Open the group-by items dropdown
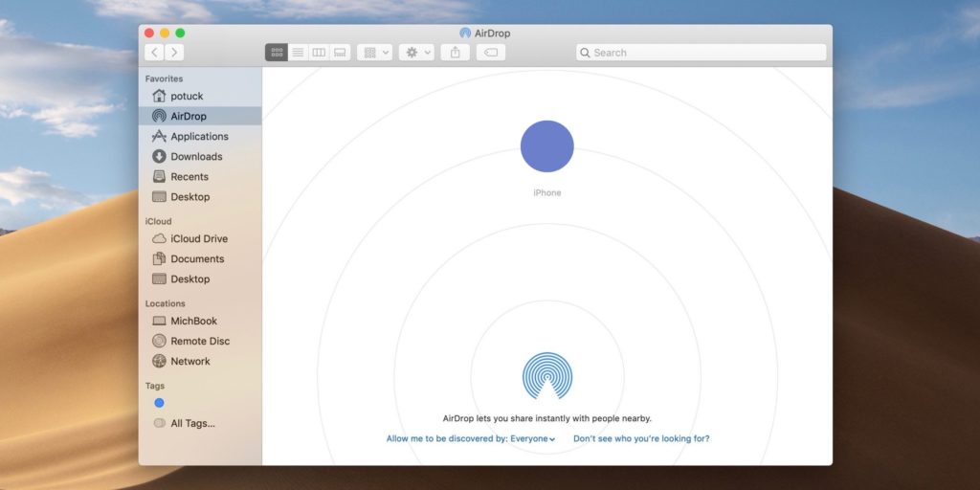 375,53
